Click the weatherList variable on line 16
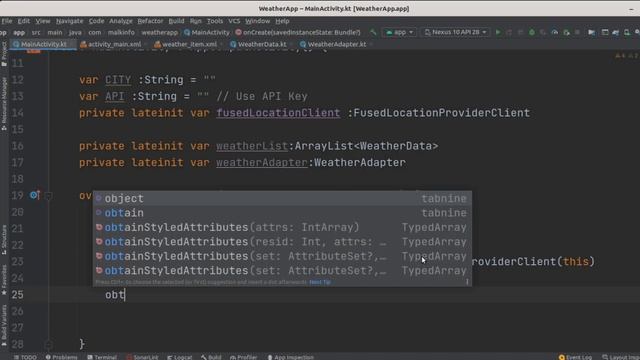Viewport: 640px width, 360px height. pos(252,146)
